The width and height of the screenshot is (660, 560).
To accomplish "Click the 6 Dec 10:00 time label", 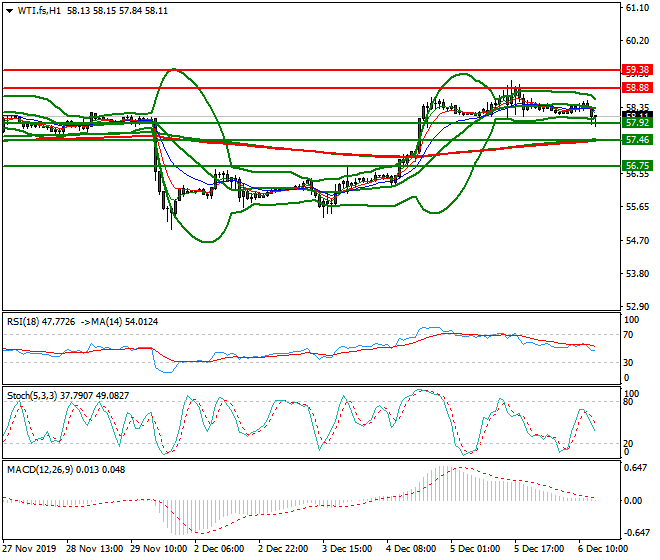I will (x=604, y=549).
